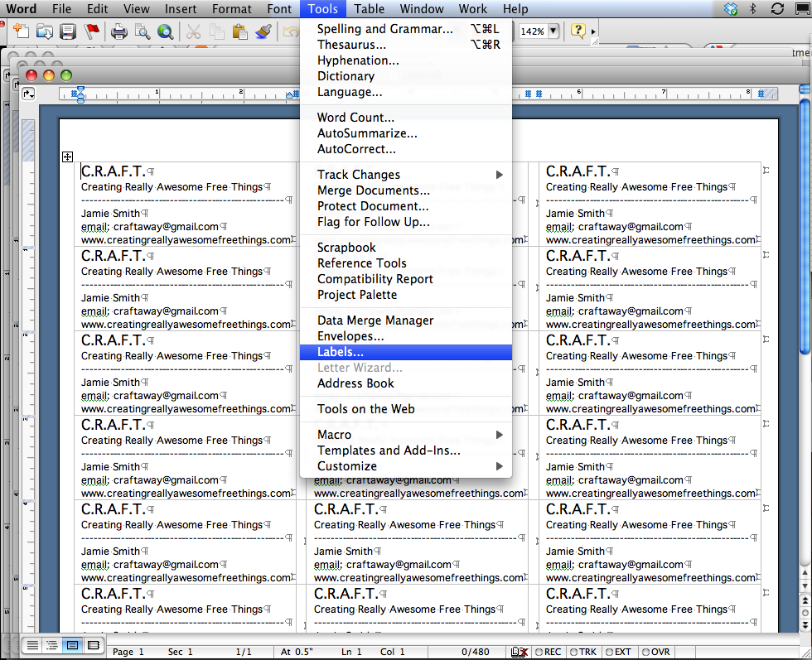The image size is (812, 660).
Task: Click the Sec 1 status bar entry
Action: click(x=181, y=652)
